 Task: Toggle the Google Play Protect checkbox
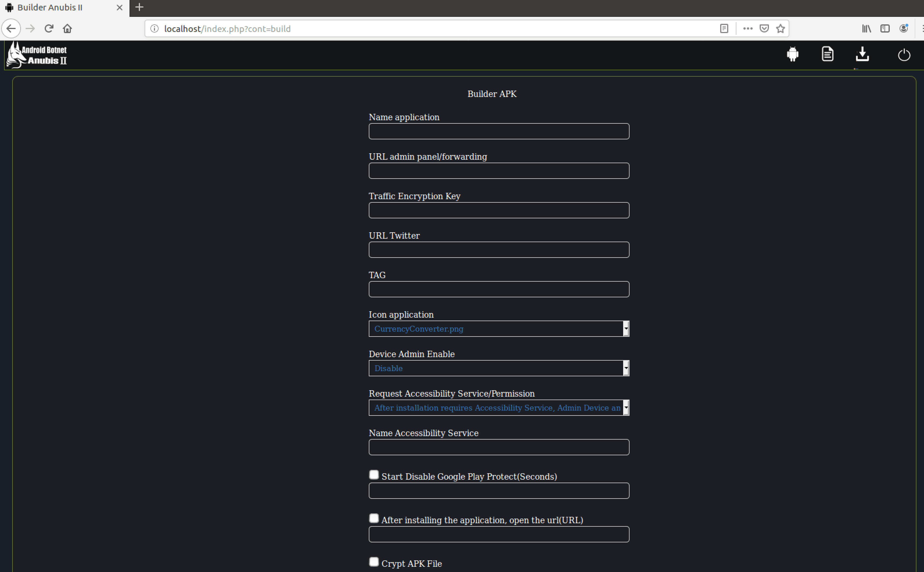coord(374,475)
